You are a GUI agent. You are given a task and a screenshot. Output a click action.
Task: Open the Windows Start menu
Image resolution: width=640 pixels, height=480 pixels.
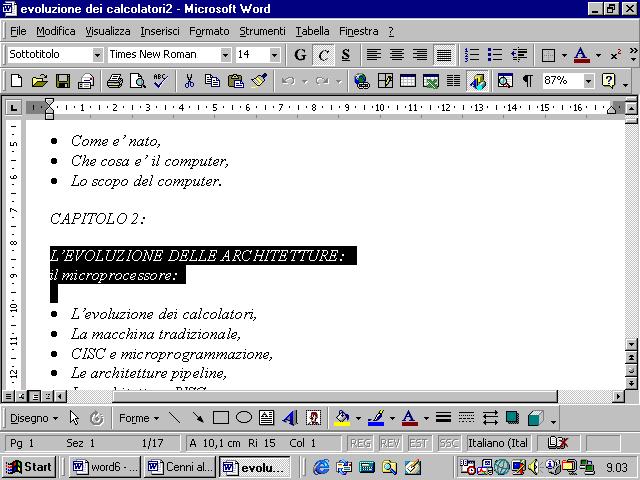[29, 467]
